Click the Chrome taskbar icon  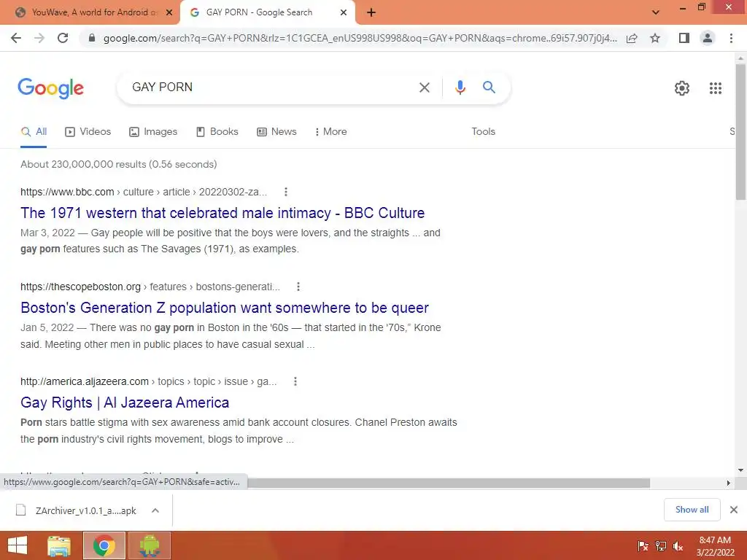(x=104, y=545)
